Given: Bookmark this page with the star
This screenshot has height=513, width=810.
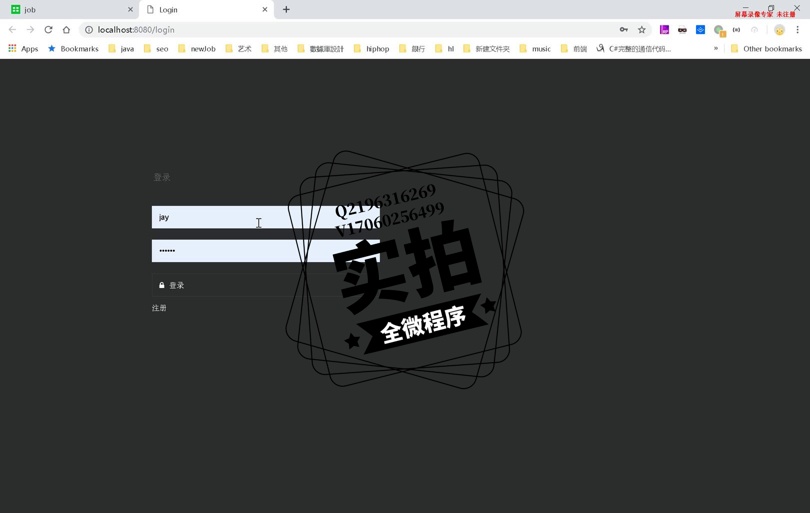Looking at the screenshot, I should 642,30.
